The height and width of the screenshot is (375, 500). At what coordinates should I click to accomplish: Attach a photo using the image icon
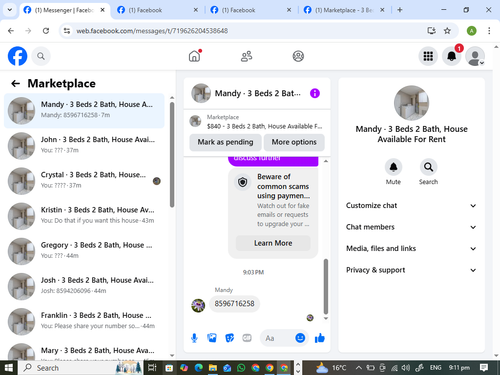pyautogui.click(x=212, y=338)
